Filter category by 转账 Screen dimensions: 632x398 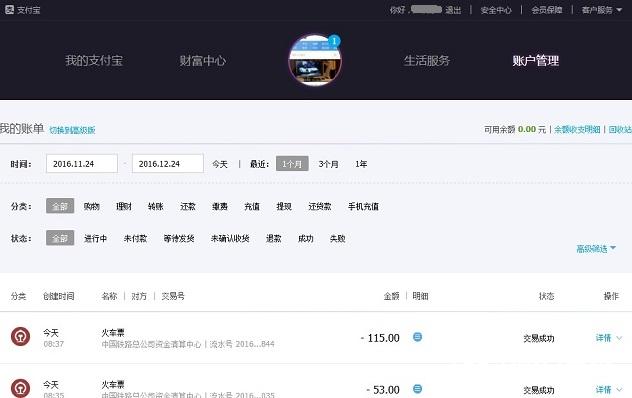pos(156,206)
